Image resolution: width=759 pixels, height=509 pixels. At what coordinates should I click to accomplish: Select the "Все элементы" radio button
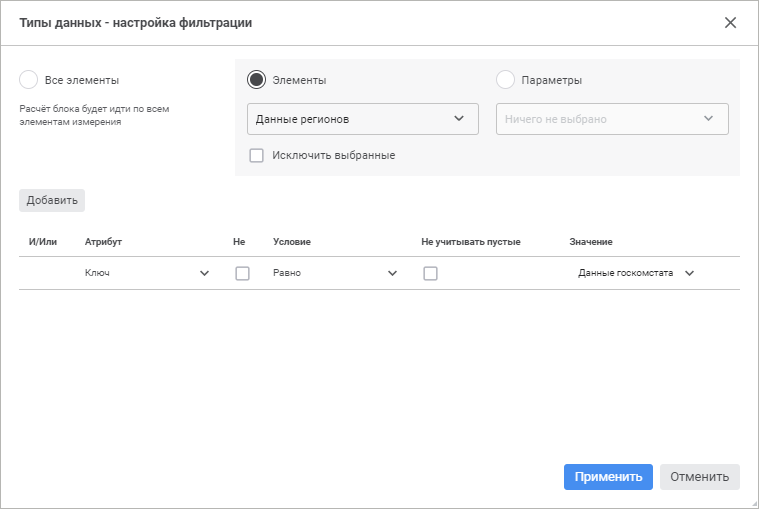click(29, 80)
